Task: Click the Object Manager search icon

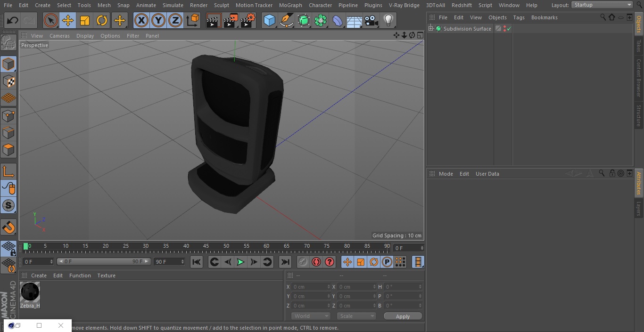Action: pos(603,17)
